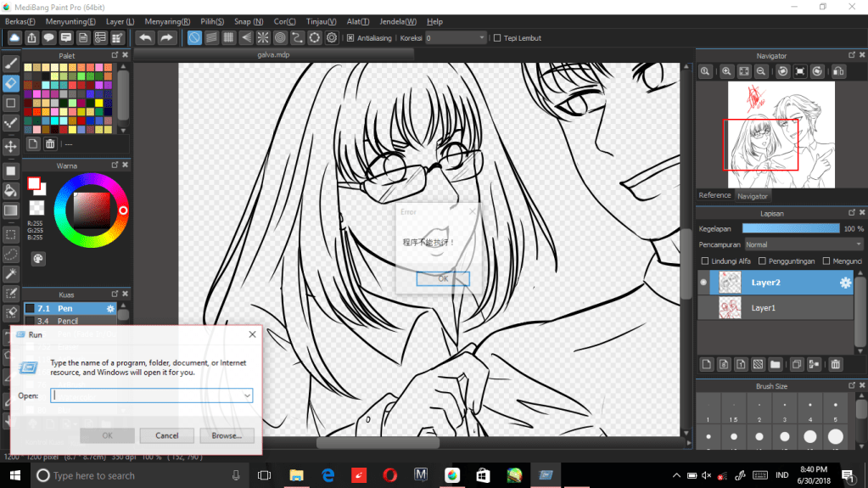The width and height of the screenshot is (868, 488).
Task: Select the Brush tool in left toolbar
Action: (11, 63)
